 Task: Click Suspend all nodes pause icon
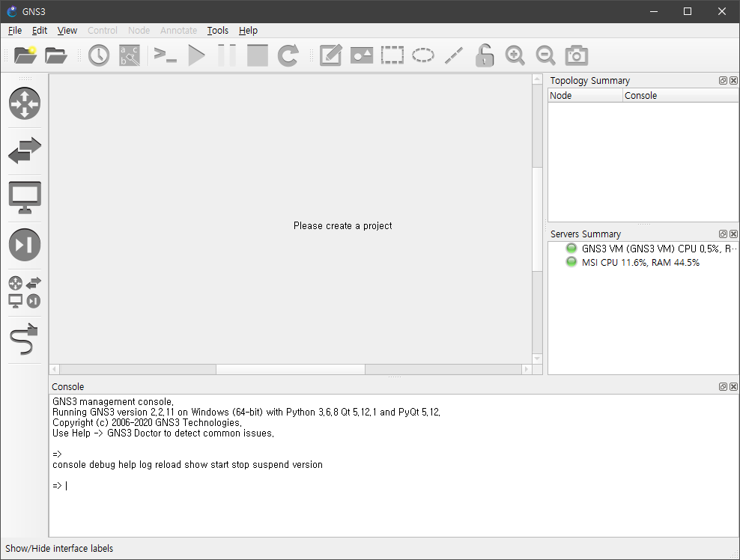227,55
